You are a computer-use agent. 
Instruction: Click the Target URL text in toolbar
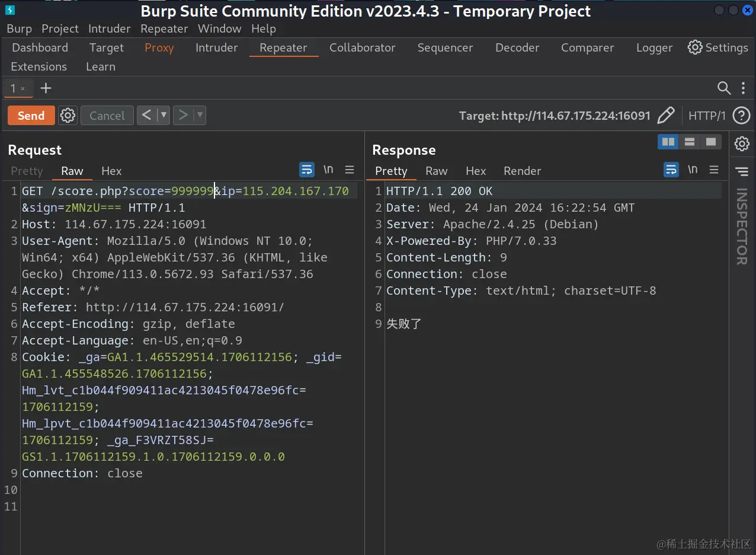click(x=555, y=116)
